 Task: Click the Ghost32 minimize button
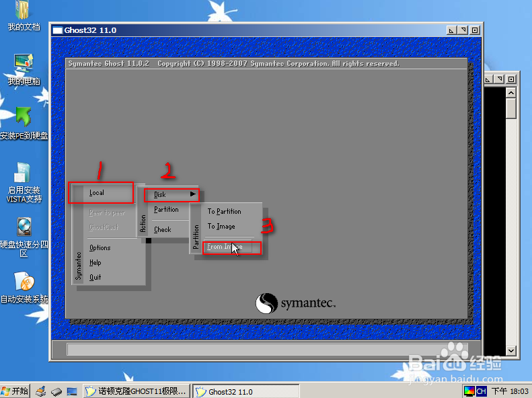click(x=451, y=30)
